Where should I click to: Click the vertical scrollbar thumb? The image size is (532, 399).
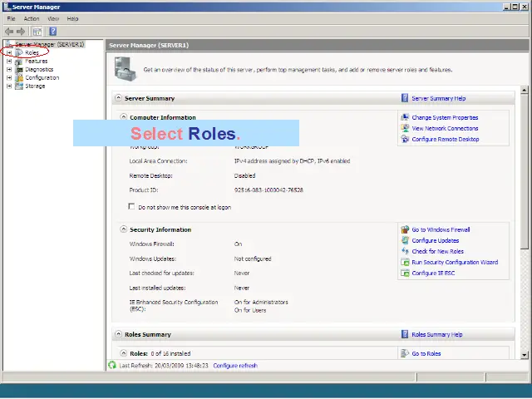click(x=525, y=171)
